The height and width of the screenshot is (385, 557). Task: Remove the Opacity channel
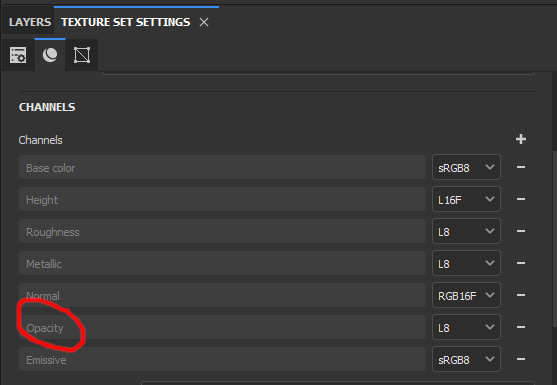click(521, 327)
